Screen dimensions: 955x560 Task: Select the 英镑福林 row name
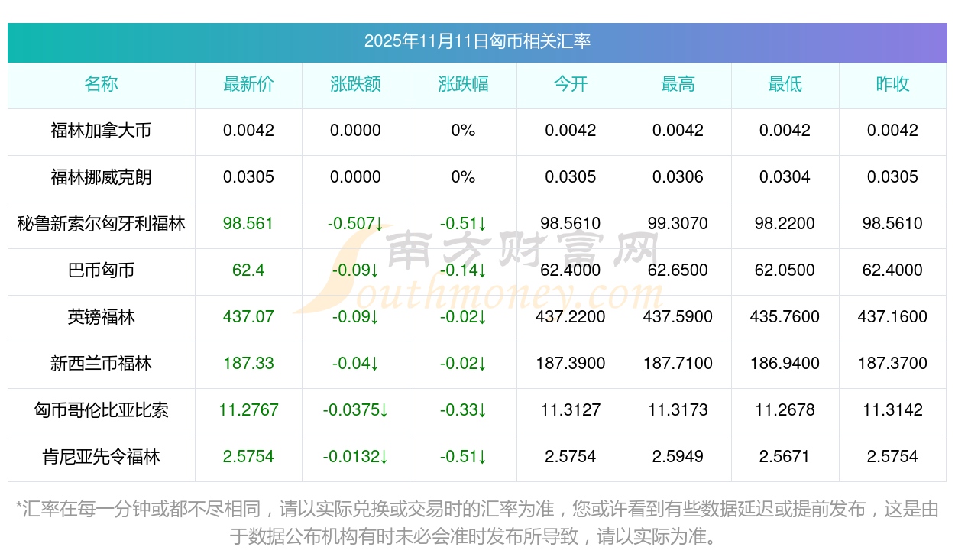[x=101, y=317]
